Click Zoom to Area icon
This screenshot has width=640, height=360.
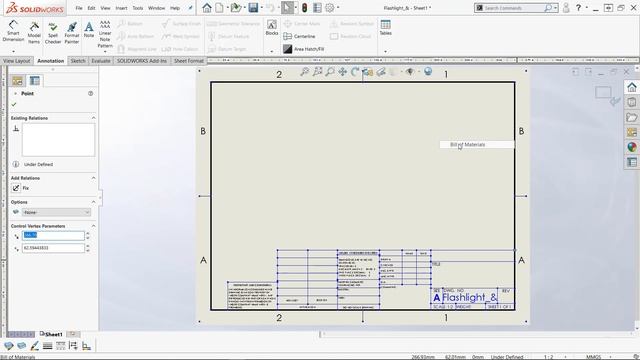pyautogui.click(x=317, y=72)
